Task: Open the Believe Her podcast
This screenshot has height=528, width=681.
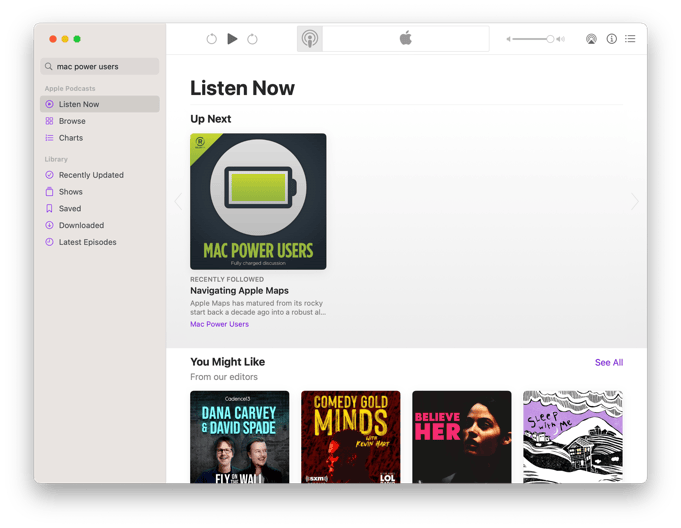Action: (x=462, y=437)
